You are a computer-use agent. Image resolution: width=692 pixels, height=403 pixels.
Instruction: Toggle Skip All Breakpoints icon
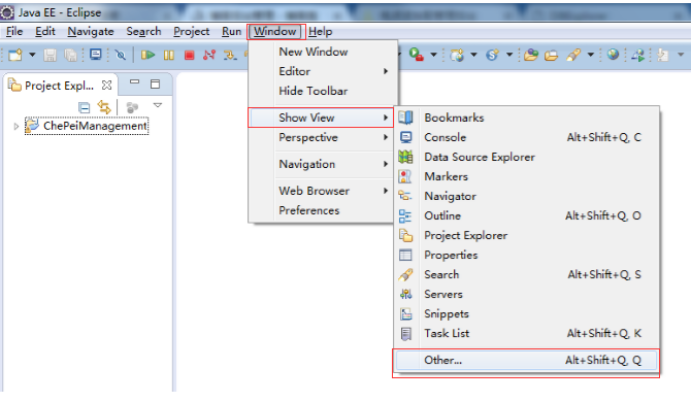(120, 55)
